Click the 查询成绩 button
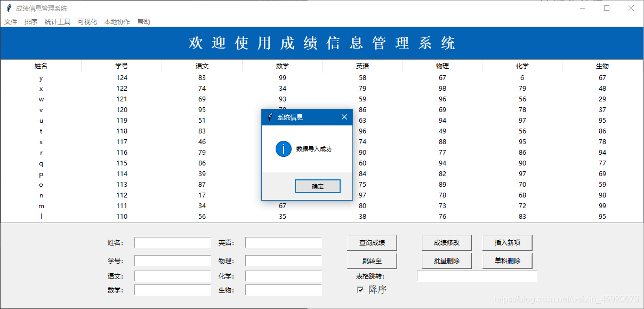 pos(372,243)
